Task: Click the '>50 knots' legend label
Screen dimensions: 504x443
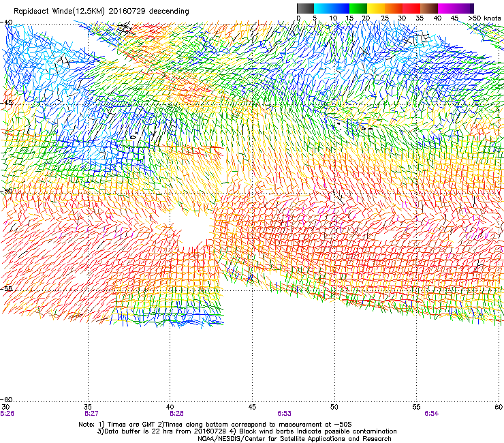Action: point(484,18)
